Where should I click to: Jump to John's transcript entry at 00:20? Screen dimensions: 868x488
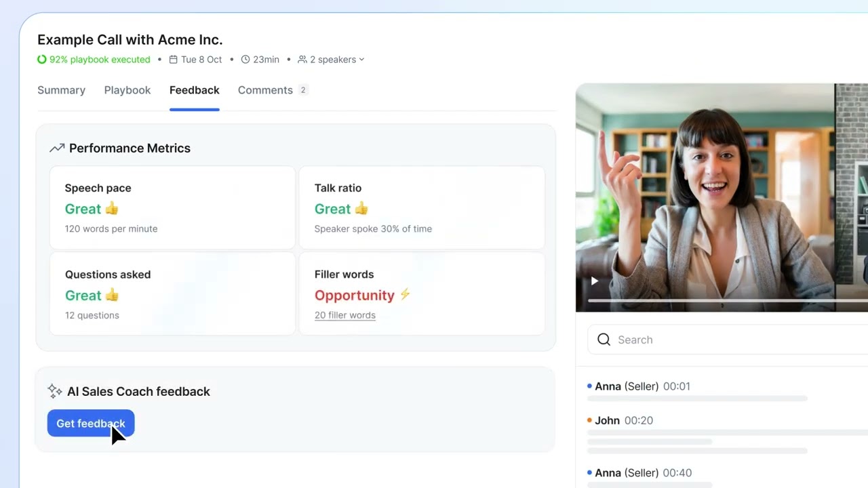(620, 420)
